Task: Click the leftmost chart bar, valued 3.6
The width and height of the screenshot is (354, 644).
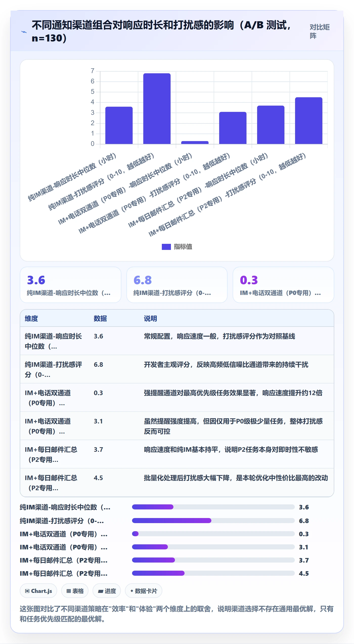Action: (119, 125)
